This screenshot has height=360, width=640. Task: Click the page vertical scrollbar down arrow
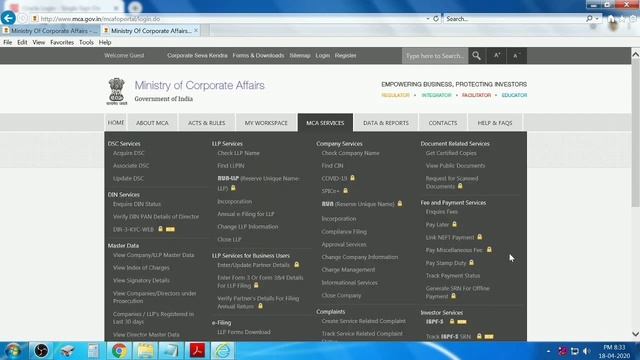click(x=636, y=334)
